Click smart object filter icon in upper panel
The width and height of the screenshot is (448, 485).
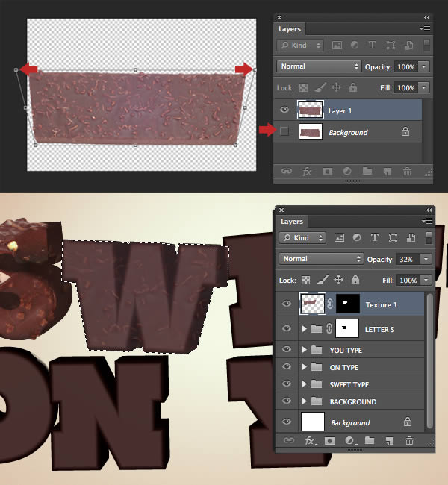click(409, 46)
